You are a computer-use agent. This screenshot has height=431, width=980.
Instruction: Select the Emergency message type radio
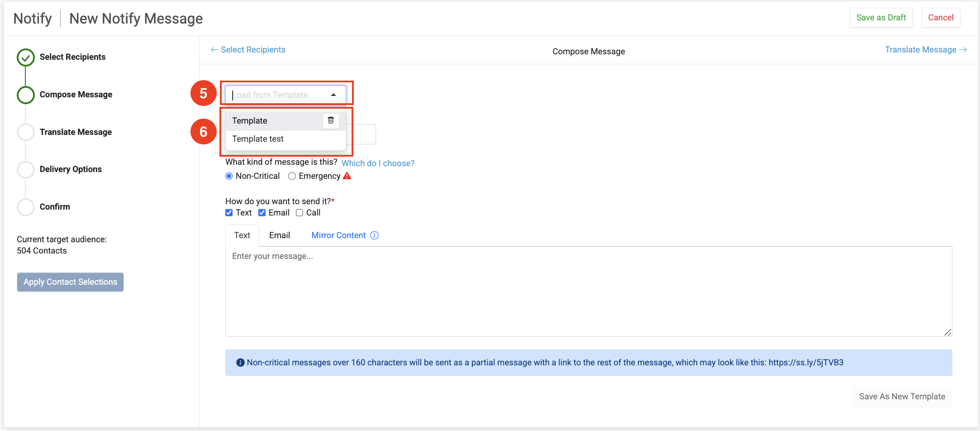(x=292, y=176)
